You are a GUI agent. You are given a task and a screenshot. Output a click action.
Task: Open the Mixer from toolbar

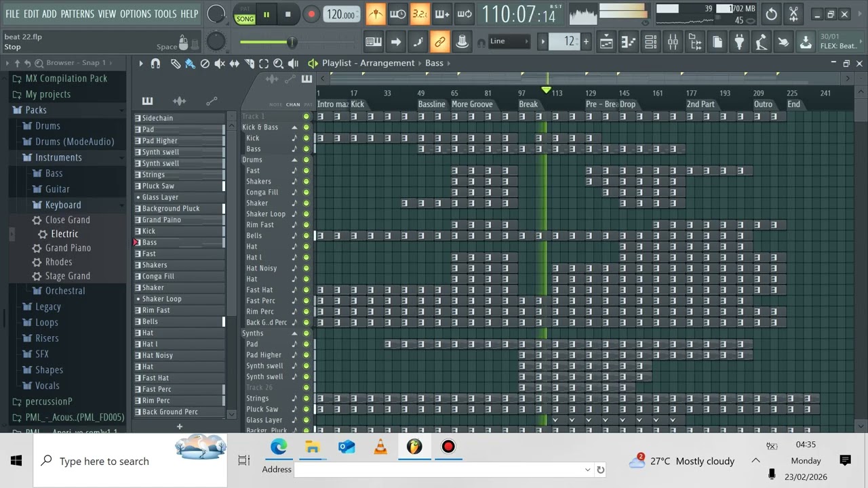tap(673, 42)
